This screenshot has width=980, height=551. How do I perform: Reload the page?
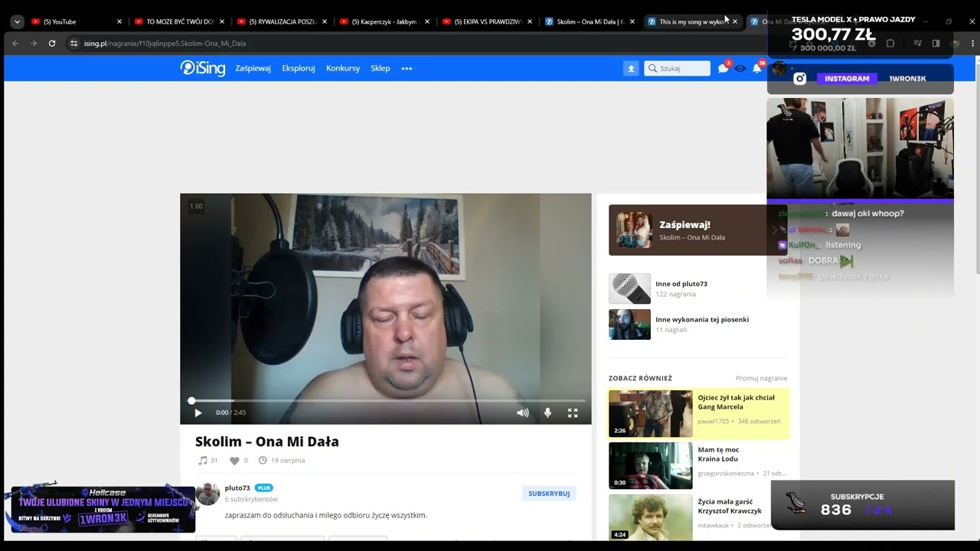[x=52, y=44]
